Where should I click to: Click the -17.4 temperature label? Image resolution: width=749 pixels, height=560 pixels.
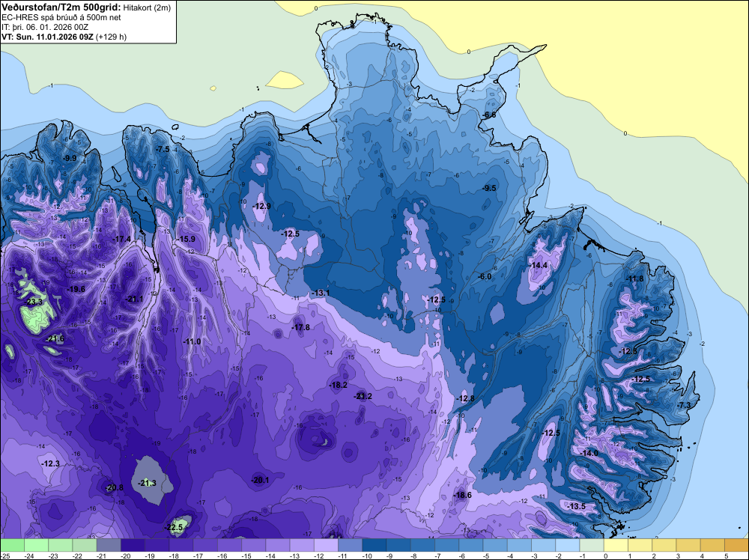[x=121, y=239]
